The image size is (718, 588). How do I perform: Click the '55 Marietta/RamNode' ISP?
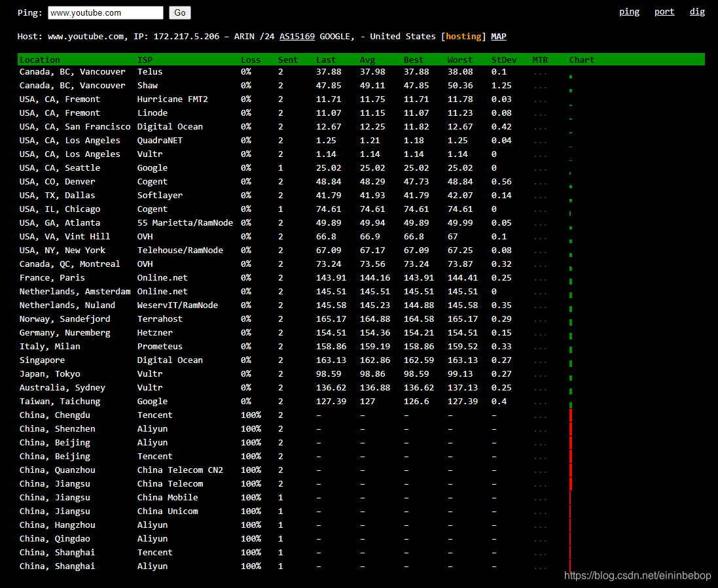(185, 223)
